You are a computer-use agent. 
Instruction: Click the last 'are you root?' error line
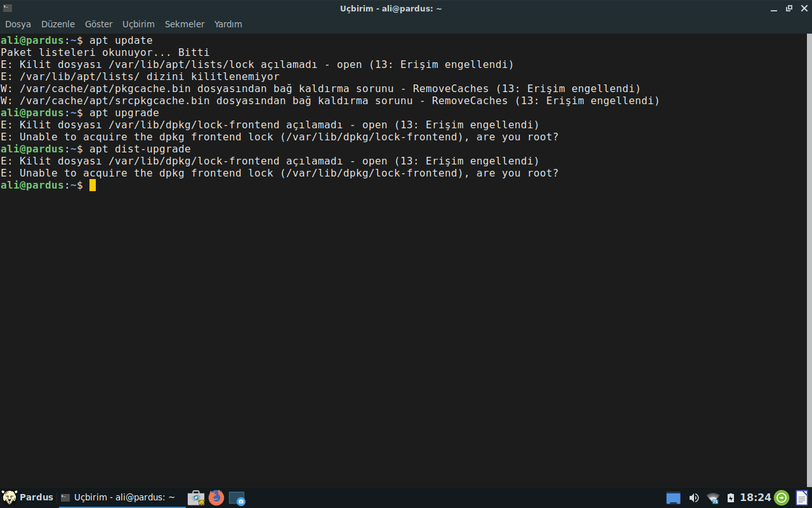coord(280,173)
